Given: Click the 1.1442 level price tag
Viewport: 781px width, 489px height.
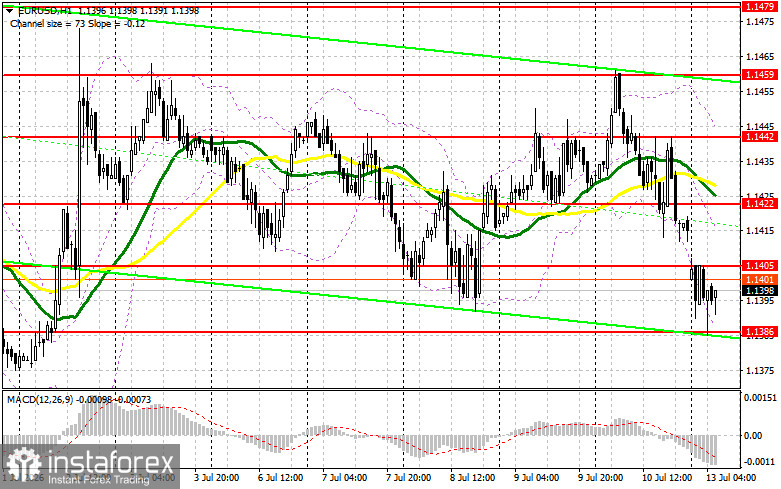Looking at the screenshot, I should [759, 136].
